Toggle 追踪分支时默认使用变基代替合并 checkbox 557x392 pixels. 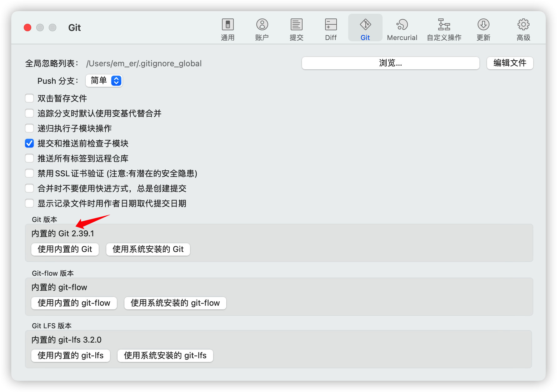(29, 113)
